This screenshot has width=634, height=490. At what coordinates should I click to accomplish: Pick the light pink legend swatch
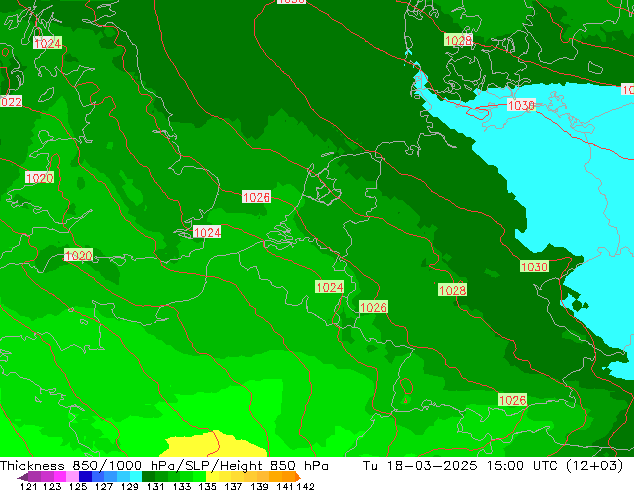pyautogui.click(x=72, y=477)
